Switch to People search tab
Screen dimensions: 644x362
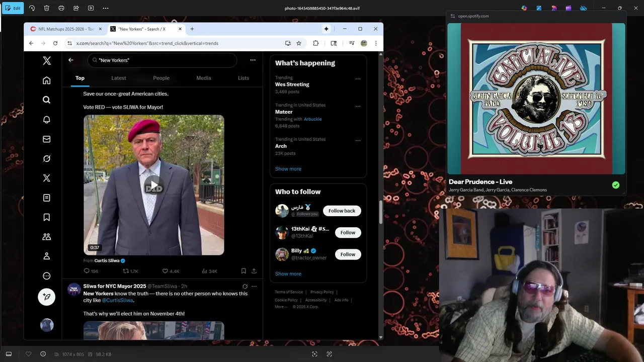[x=161, y=78]
